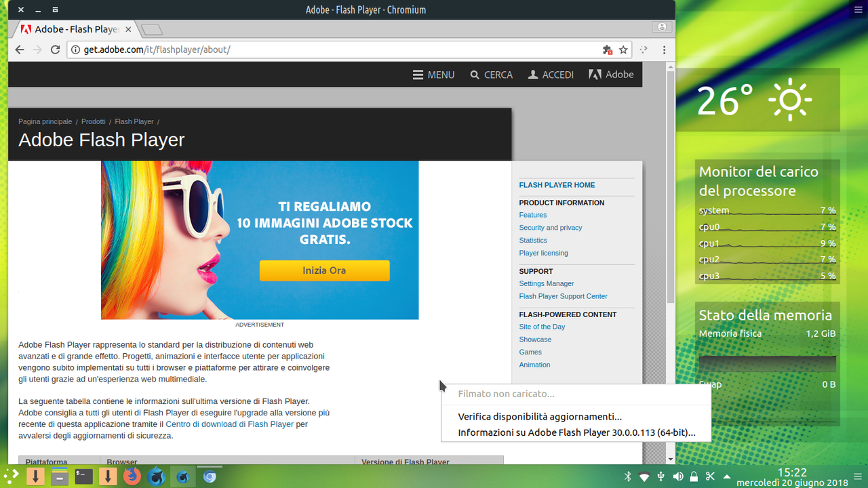Open FLASH PLAYER HOME link
Viewport: 868px width, 488px height.
point(557,185)
